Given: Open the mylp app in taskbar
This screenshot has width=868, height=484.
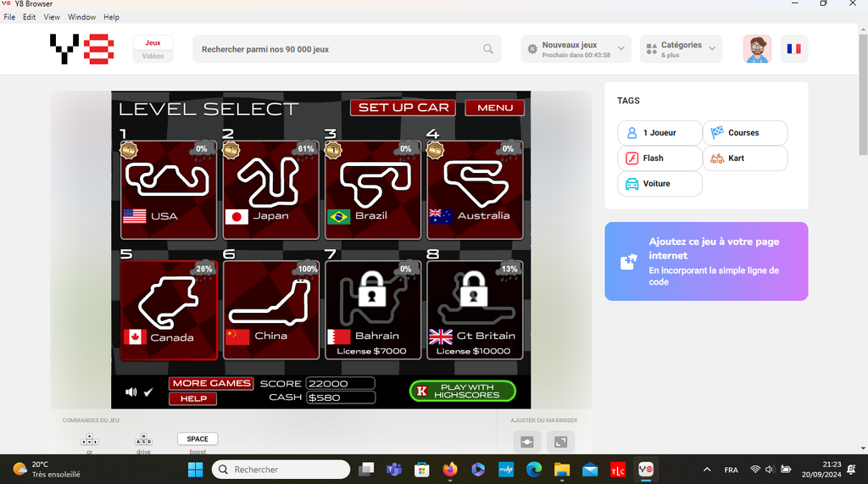Looking at the screenshot, I should (x=506, y=470).
